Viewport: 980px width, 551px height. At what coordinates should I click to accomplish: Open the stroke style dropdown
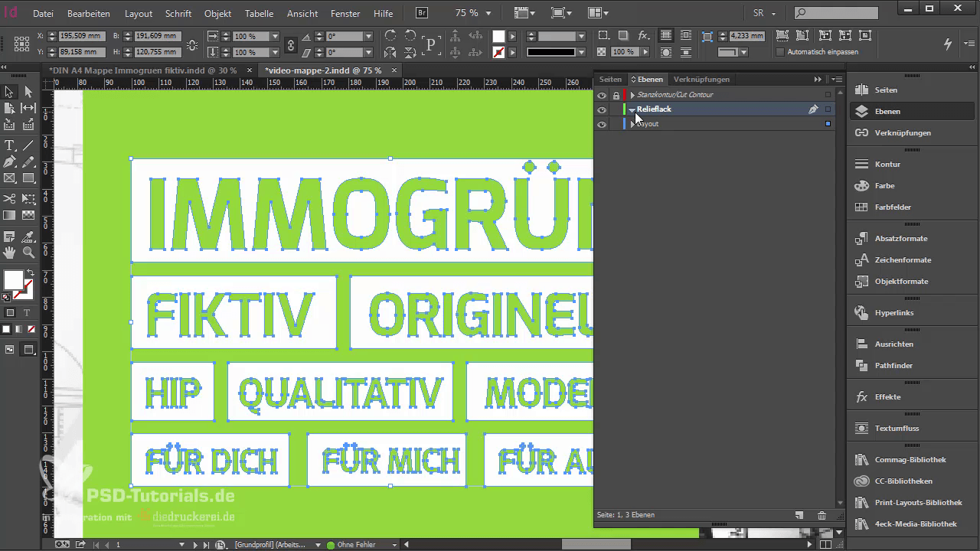tap(580, 52)
